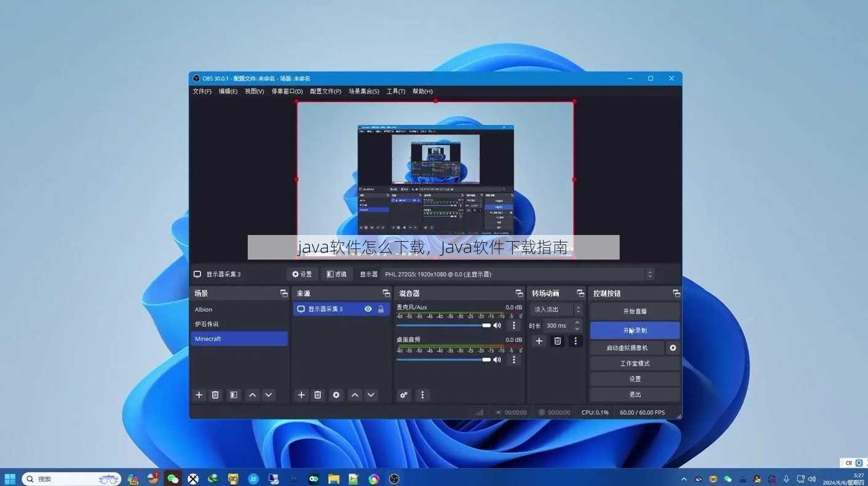Open 麦克风/Aux channel three-dot options

pos(515,325)
